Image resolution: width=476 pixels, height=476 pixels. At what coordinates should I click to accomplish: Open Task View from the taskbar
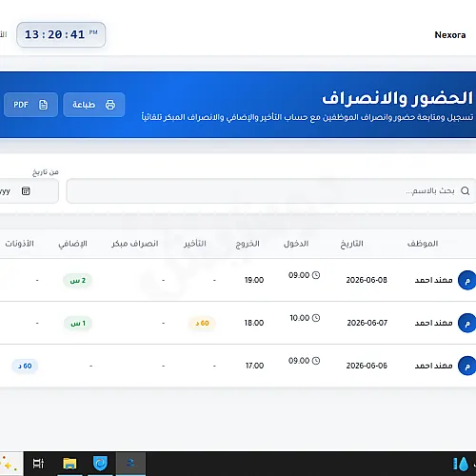click(x=38, y=464)
